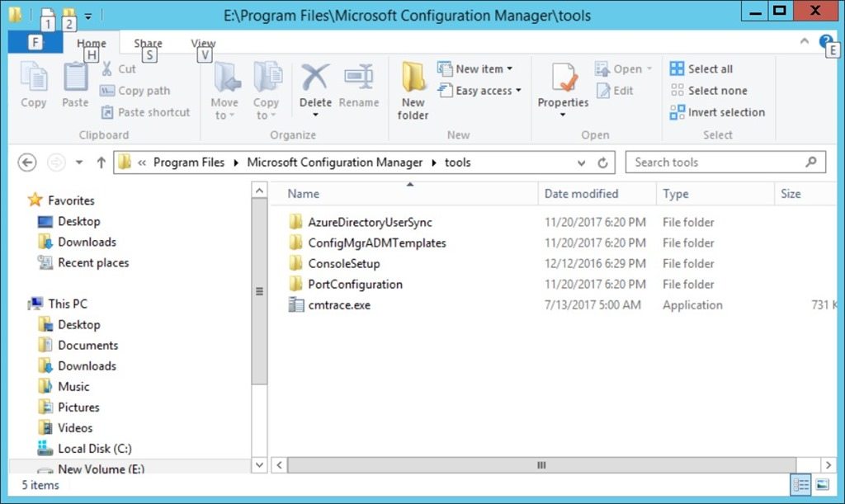Switch to Details view in status bar
The height and width of the screenshot is (504, 845).
[800, 485]
